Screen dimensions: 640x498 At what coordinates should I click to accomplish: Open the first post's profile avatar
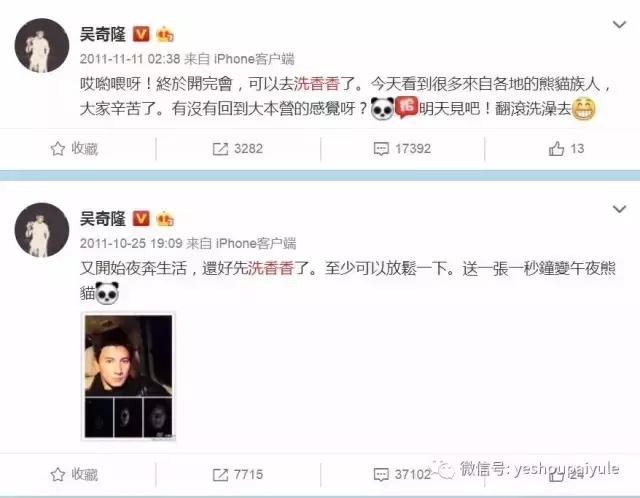pyautogui.click(x=42, y=45)
